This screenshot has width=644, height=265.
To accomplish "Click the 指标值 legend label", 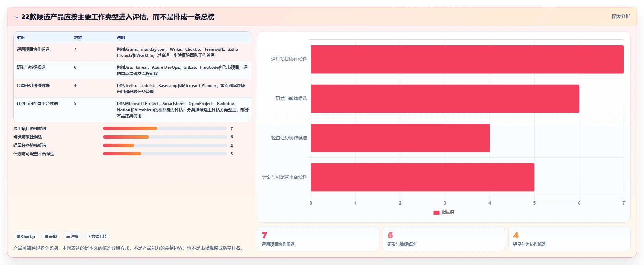I will 448,212.
